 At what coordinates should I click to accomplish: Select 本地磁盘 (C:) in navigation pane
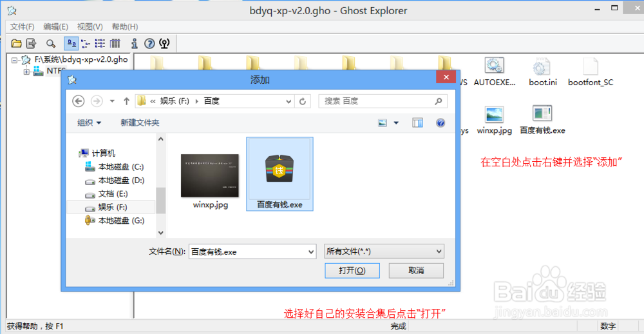pyautogui.click(x=115, y=167)
